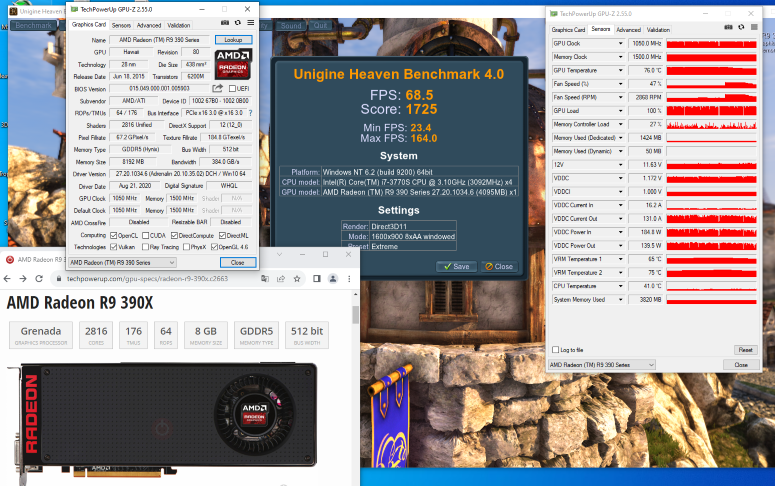
Task: Click Chrome address bar URL
Action: click(147, 279)
